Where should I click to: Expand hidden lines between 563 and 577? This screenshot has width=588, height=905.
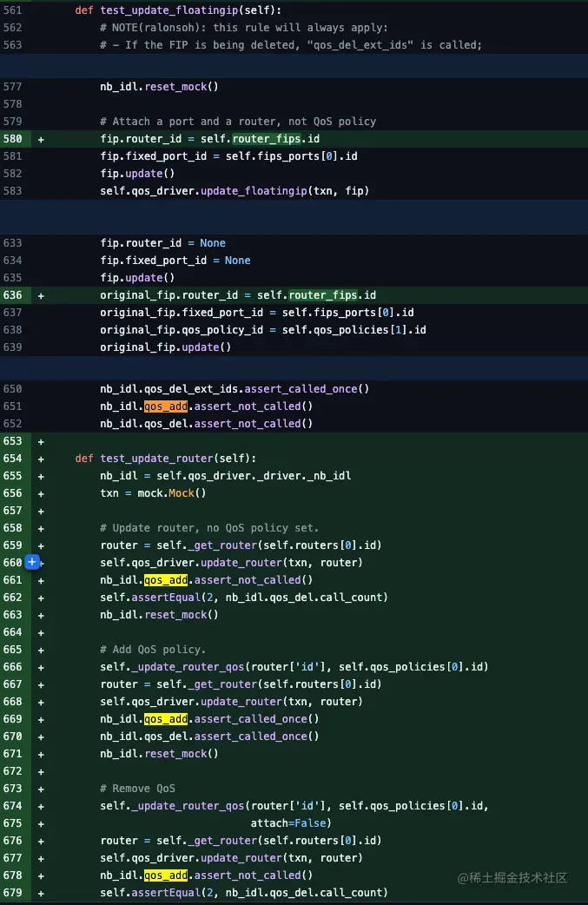(x=294, y=66)
